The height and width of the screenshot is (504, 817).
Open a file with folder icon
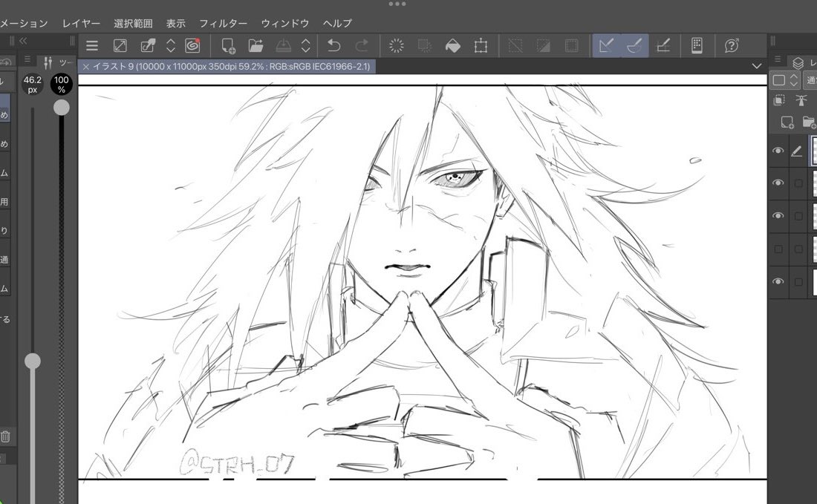255,46
